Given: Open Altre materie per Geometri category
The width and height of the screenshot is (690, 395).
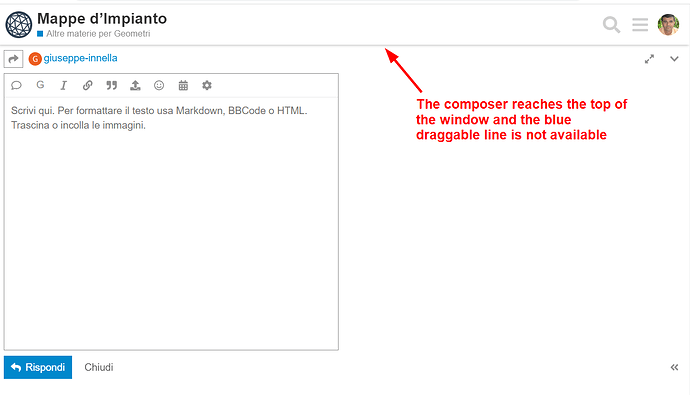Looking at the screenshot, I should [x=94, y=33].
